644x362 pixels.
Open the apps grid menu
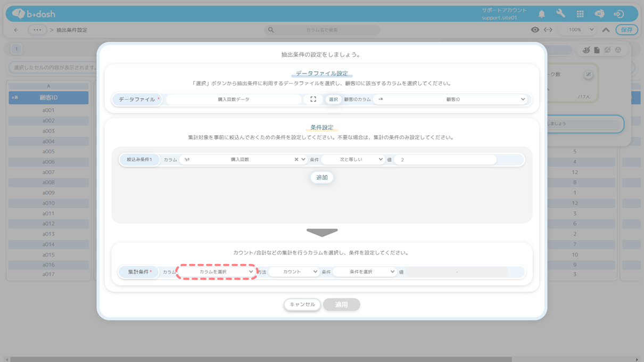click(x=580, y=14)
